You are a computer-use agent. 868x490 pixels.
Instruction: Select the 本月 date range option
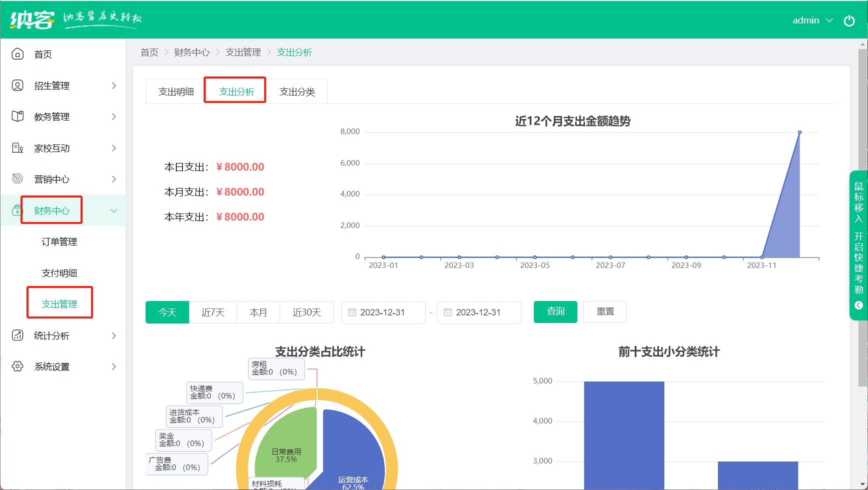point(258,312)
